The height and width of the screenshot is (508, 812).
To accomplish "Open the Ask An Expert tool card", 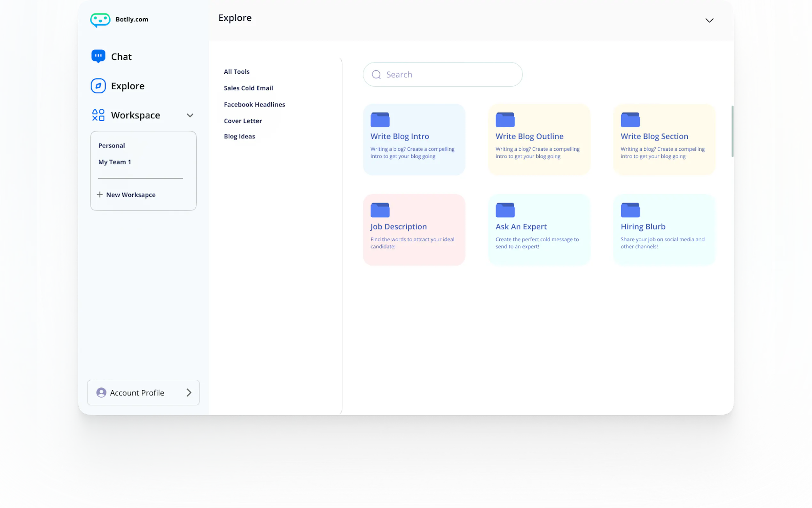I will pyautogui.click(x=539, y=230).
